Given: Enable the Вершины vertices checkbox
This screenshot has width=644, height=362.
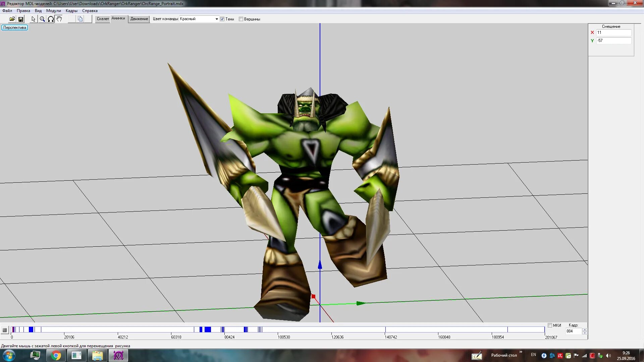Looking at the screenshot, I should tap(241, 19).
